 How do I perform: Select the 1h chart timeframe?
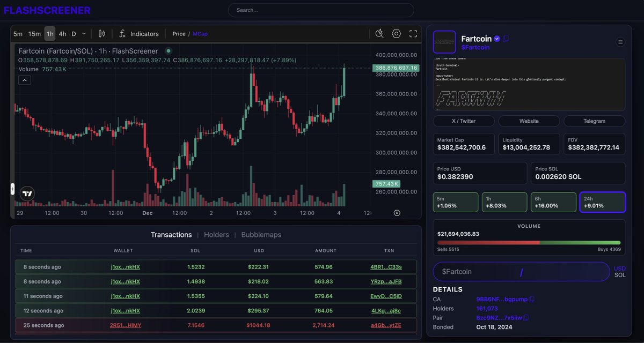click(50, 34)
